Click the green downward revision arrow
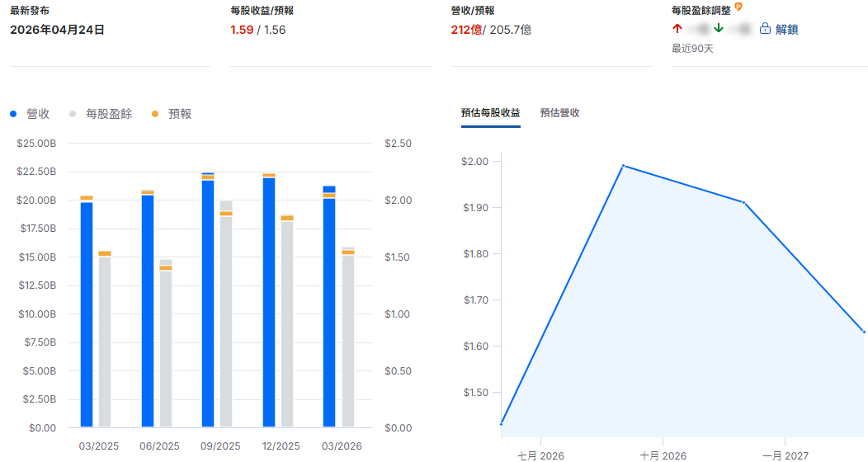This screenshot has height=462, width=868. tap(719, 28)
